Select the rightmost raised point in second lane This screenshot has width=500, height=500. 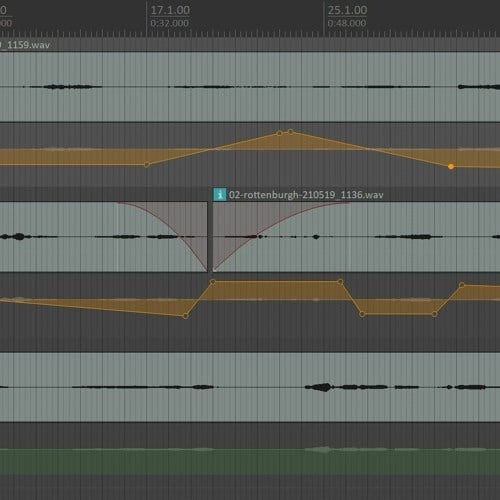[x=462, y=285]
